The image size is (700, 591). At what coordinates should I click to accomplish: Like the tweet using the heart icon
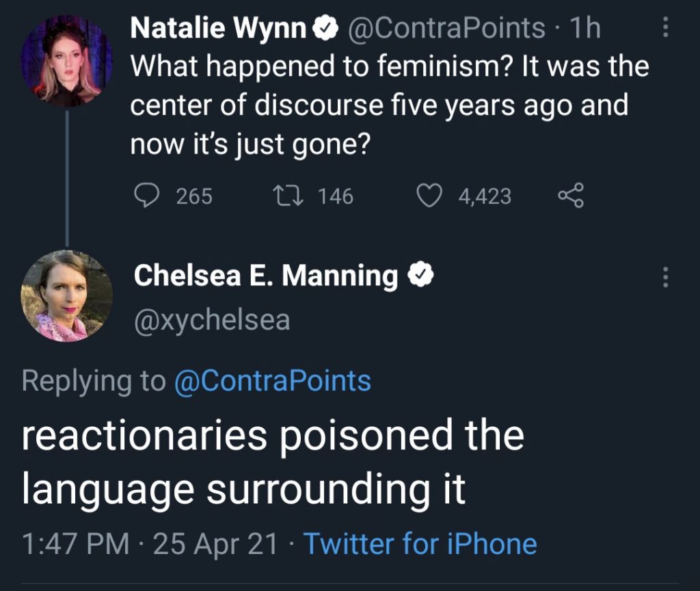(x=430, y=196)
